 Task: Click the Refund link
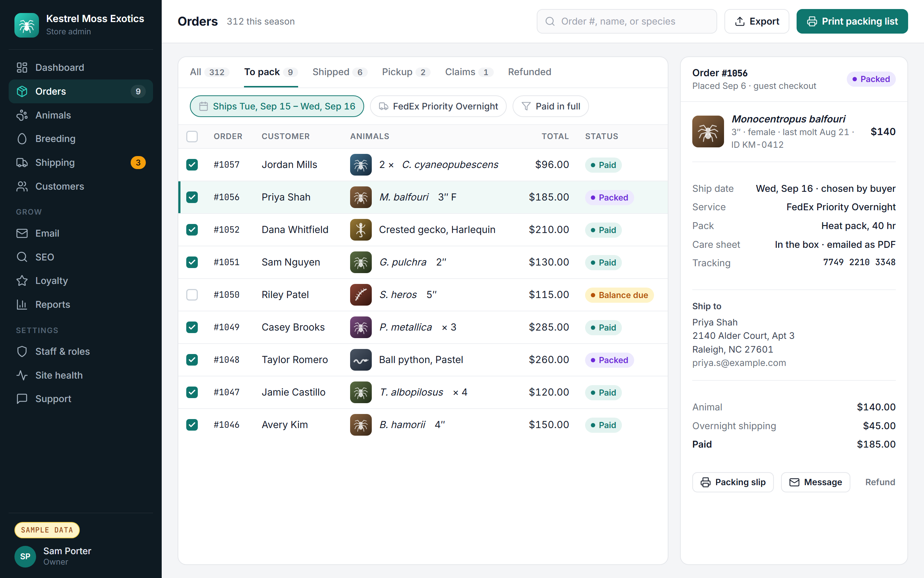[880, 482]
